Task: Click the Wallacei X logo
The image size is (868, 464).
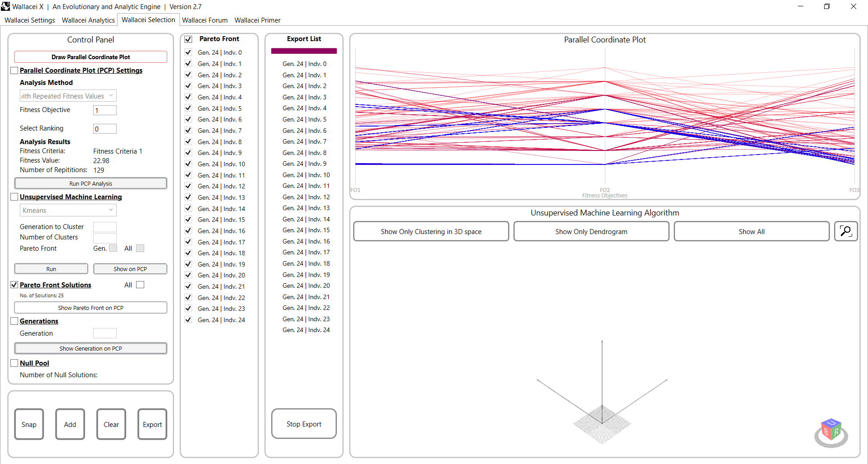Action: [6, 6]
